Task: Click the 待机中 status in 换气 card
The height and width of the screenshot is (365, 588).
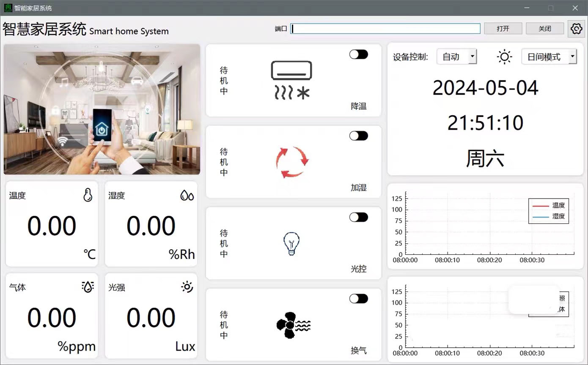Action: coord(224,325)
